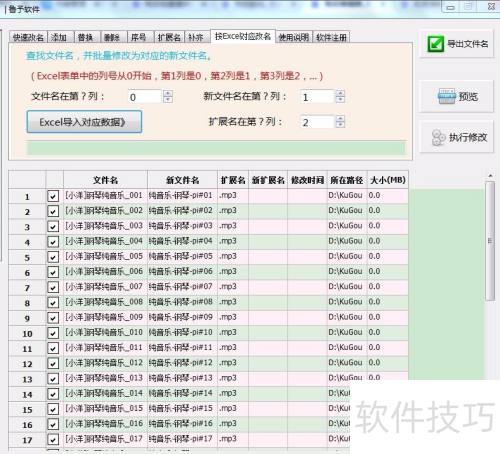Increase the 文件名在第?列 spinner value
This screenshot has height=454, width=500.
point(168,93)
